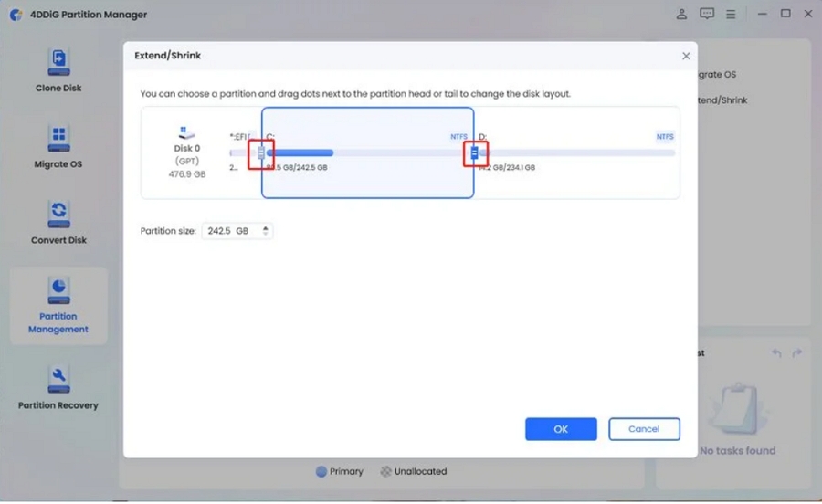Close the Extend/Shrink dialog
The height and width of the screenshot is (504, 822).
686,56
